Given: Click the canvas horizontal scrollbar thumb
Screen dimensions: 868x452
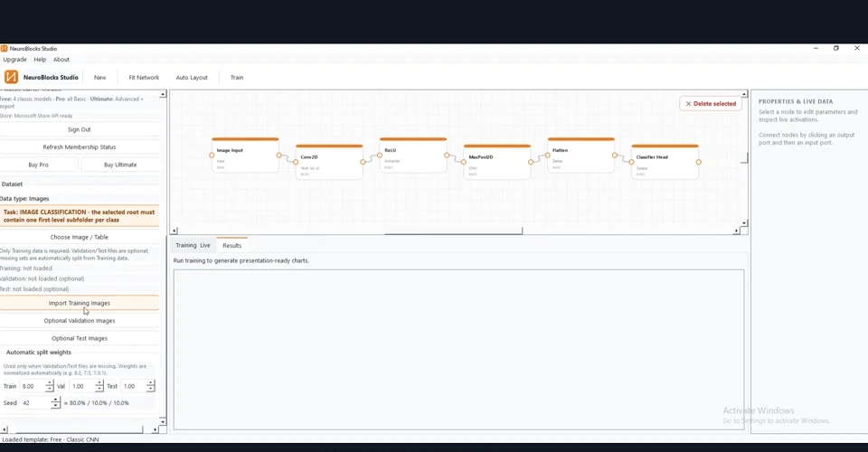Looking at the screenshot, I should [453, 231].
